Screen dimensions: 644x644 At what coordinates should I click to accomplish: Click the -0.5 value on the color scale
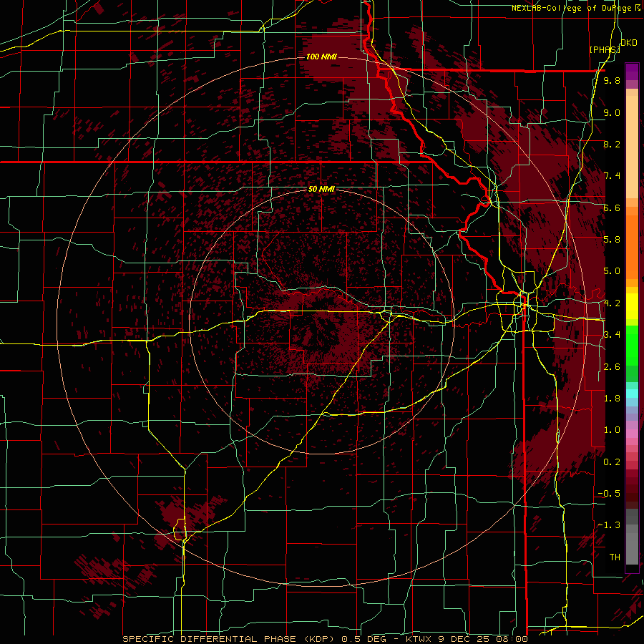click(610, 494)
